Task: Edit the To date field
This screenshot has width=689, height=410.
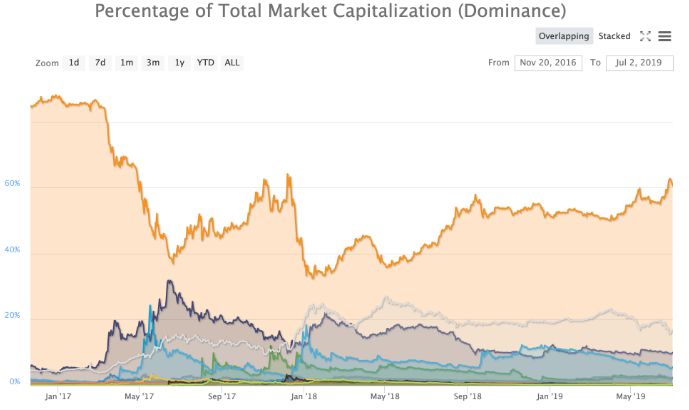Action: click(639, 63)
